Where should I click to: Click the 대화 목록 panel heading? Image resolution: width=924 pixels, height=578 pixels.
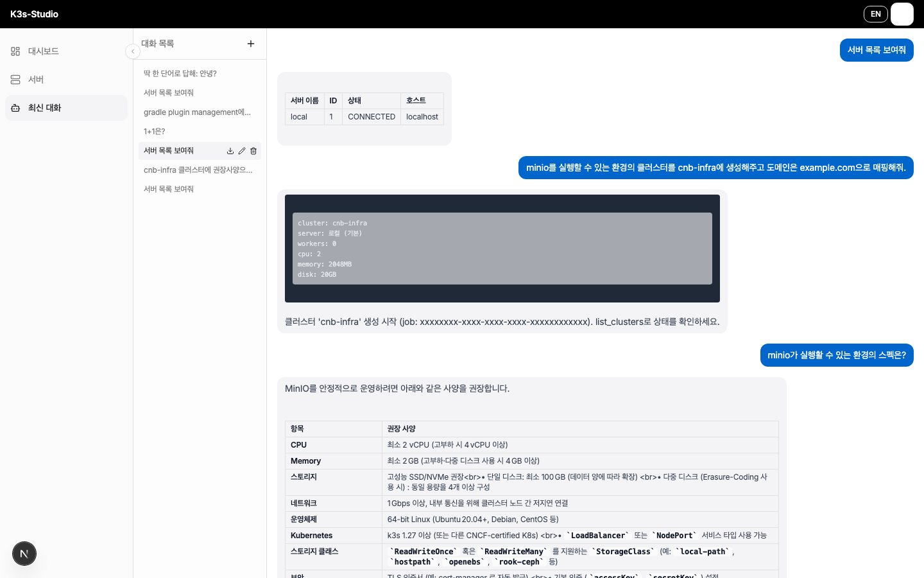[x=158, y=44]
